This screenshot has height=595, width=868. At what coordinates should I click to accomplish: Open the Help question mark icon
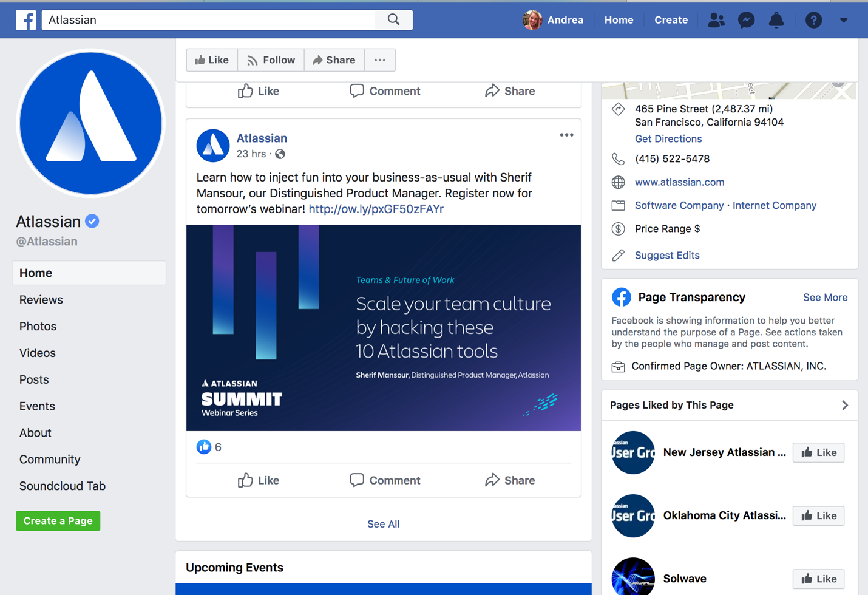click(x=813, y=20)
